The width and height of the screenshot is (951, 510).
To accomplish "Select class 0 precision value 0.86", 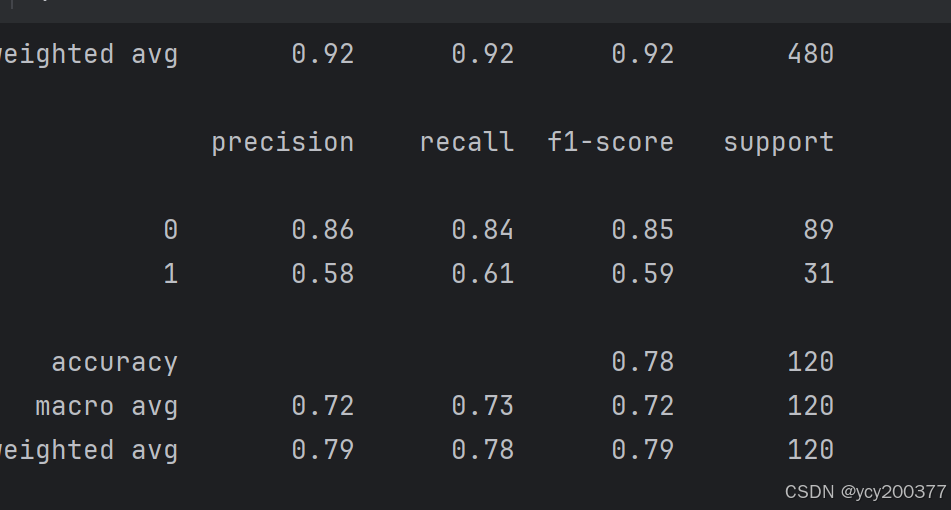I will tap(323, 230).
